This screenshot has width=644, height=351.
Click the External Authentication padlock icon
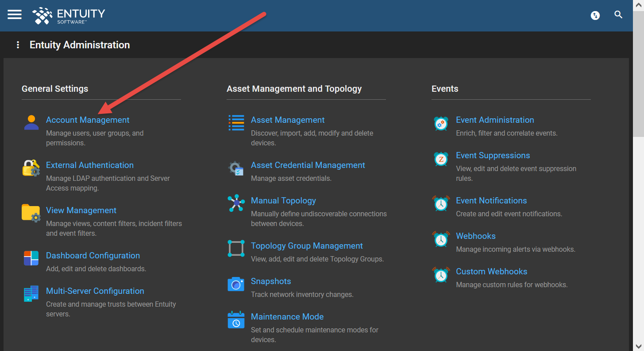tap(31, 168)
